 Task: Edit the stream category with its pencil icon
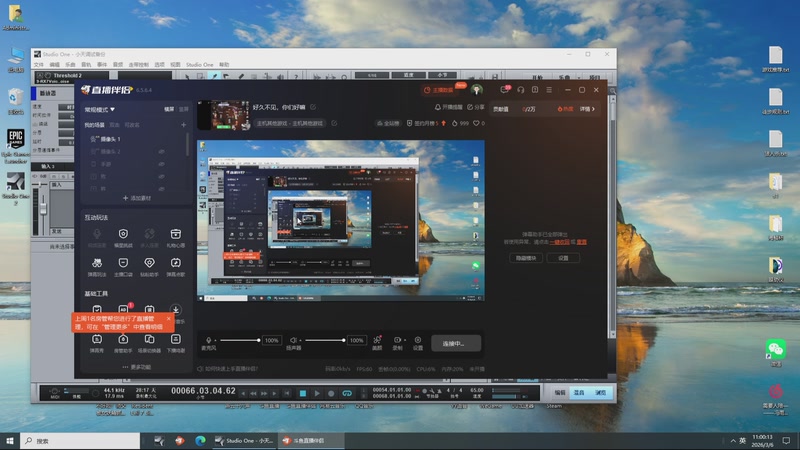point(334,123)
